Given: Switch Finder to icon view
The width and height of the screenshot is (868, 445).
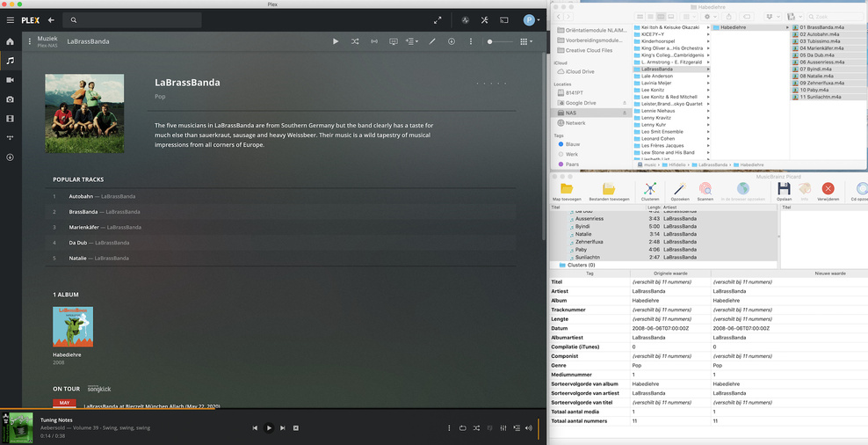Looking at the screenshot, I should (640, 18).
